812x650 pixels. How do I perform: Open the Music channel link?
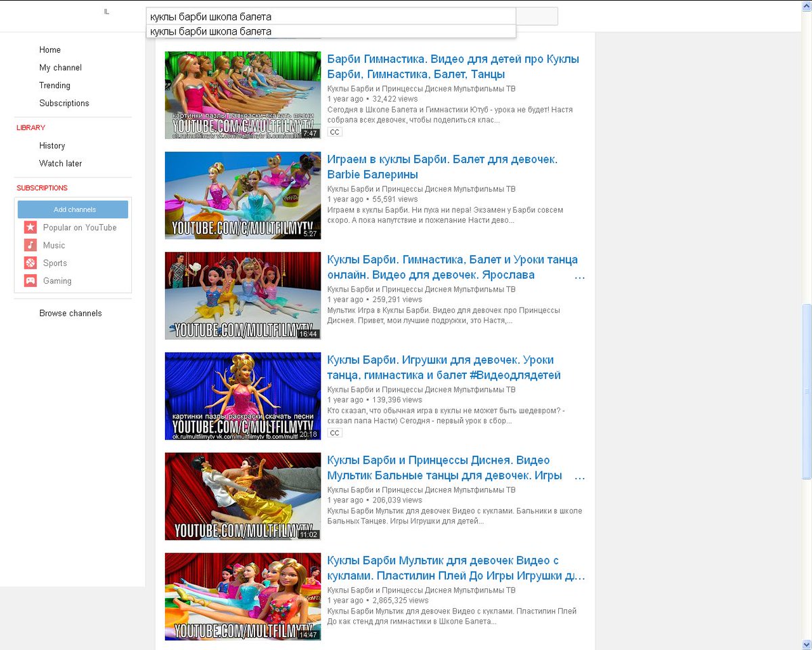[54, 245]
